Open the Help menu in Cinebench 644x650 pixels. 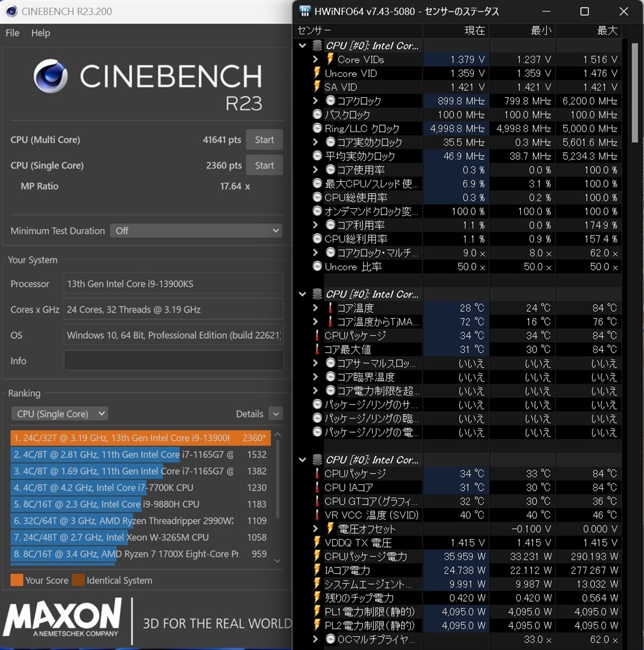[x=41, y=33]
